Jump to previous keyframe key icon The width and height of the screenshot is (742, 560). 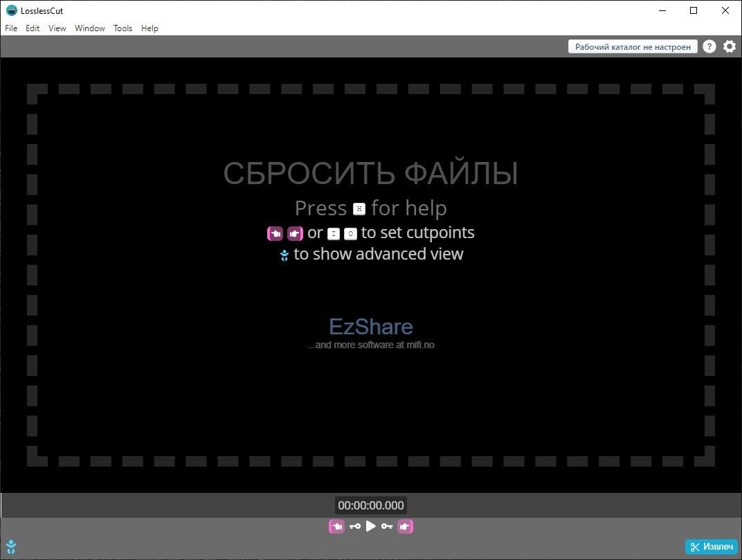(x=354, y=527)
